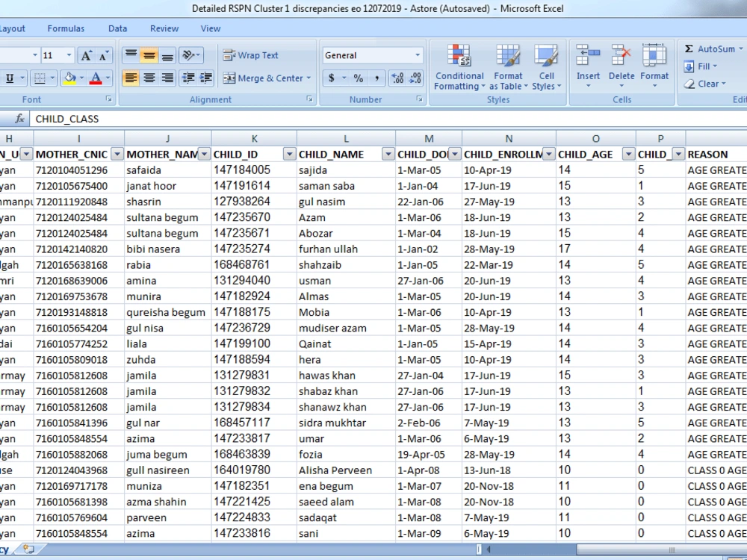This screenshot has width=747, height=560.
Task: Select column L header
Action: (347, 139)
